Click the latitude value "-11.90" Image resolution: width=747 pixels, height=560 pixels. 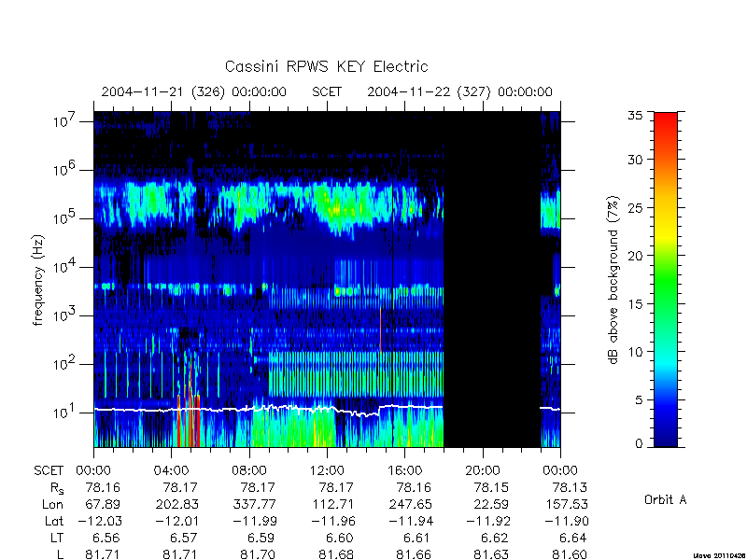[567, 521]
